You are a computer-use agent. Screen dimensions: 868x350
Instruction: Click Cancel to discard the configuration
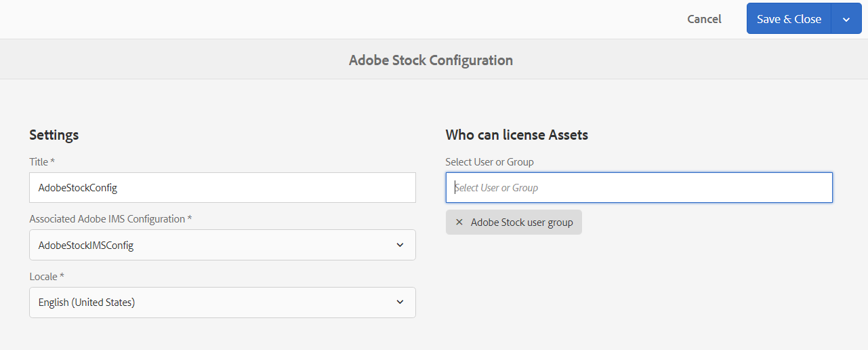(704, 19)
